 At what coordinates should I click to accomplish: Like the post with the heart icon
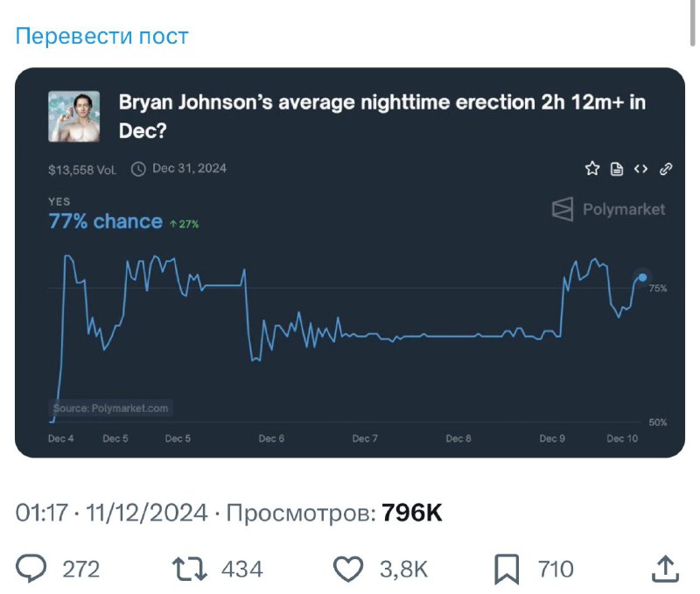point(348,570)
